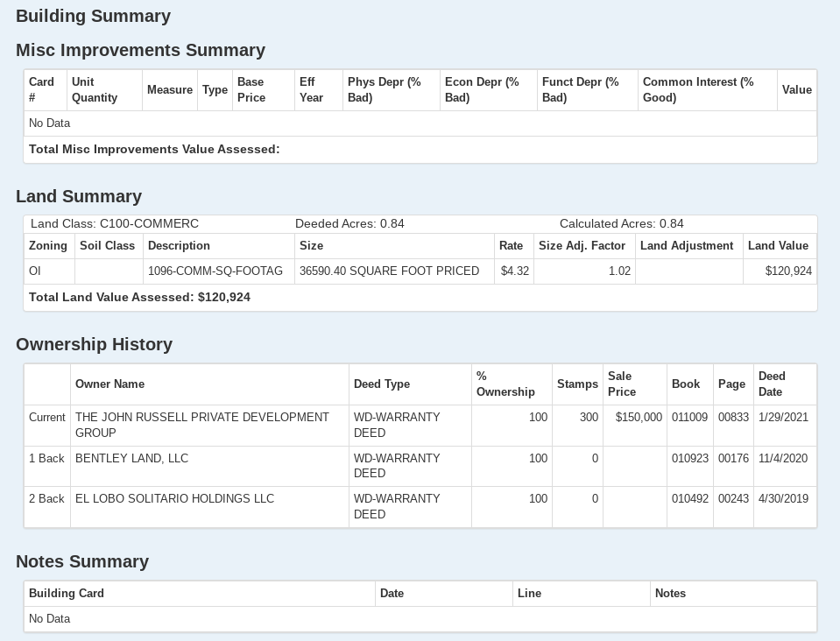
Task: Click the Notes Summary heading
Action: pyautogui.click(x=82, y=561)
